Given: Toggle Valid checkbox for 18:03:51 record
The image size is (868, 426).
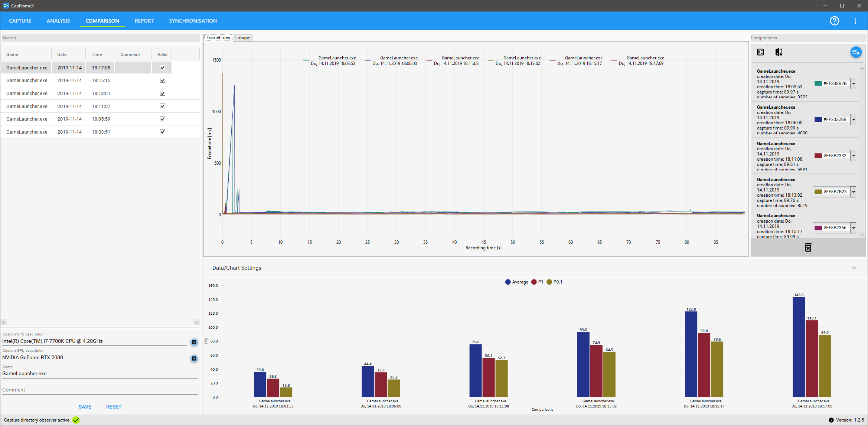Looking at the screenshot, I should coord(163,132).
